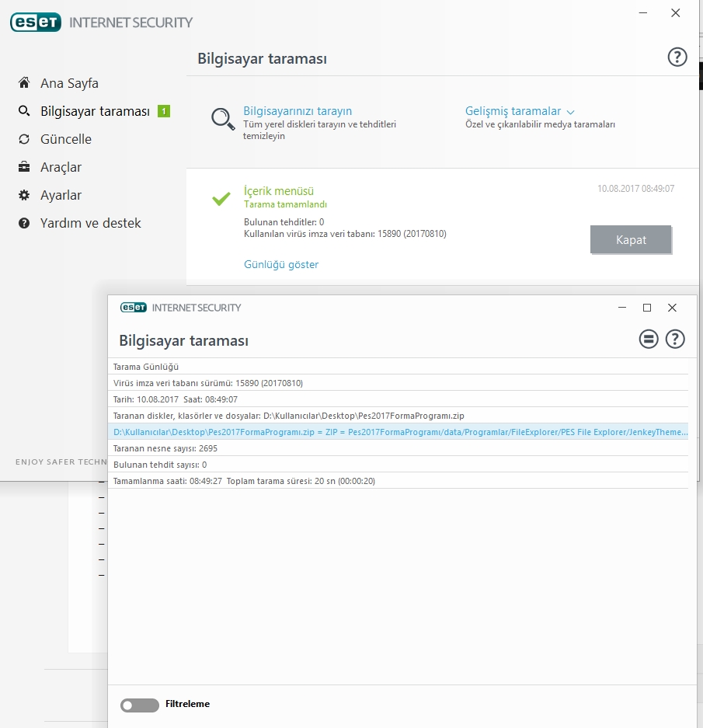Minimize the main ESET window
Image resolution: width=703 pixels, height=728 pixels.
[x=643, y=13]
